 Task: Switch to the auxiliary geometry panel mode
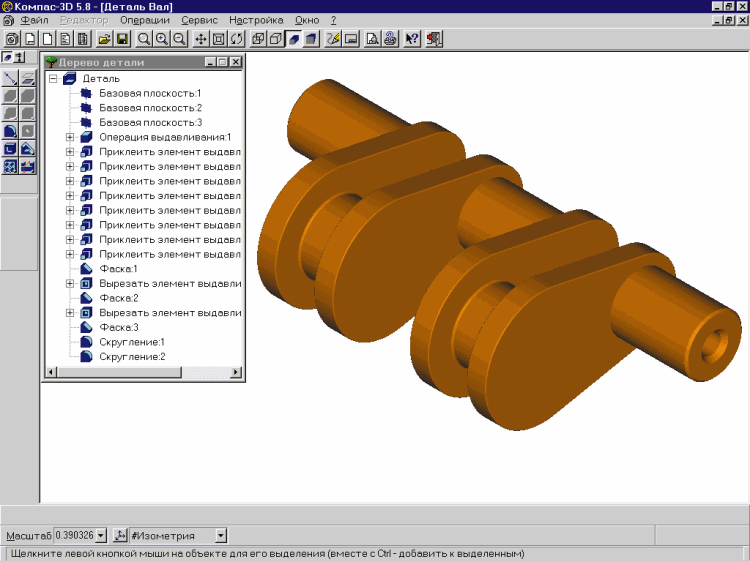coord(20,57)
